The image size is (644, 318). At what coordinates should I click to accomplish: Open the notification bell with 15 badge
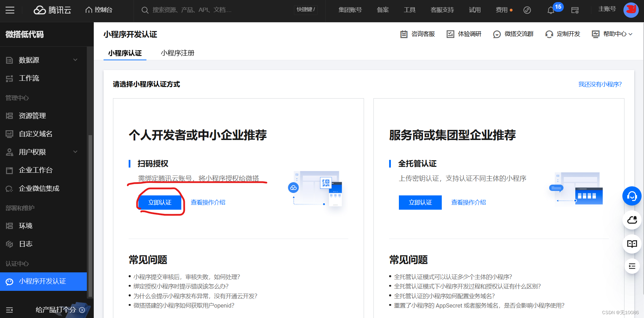tap(551, 10)
